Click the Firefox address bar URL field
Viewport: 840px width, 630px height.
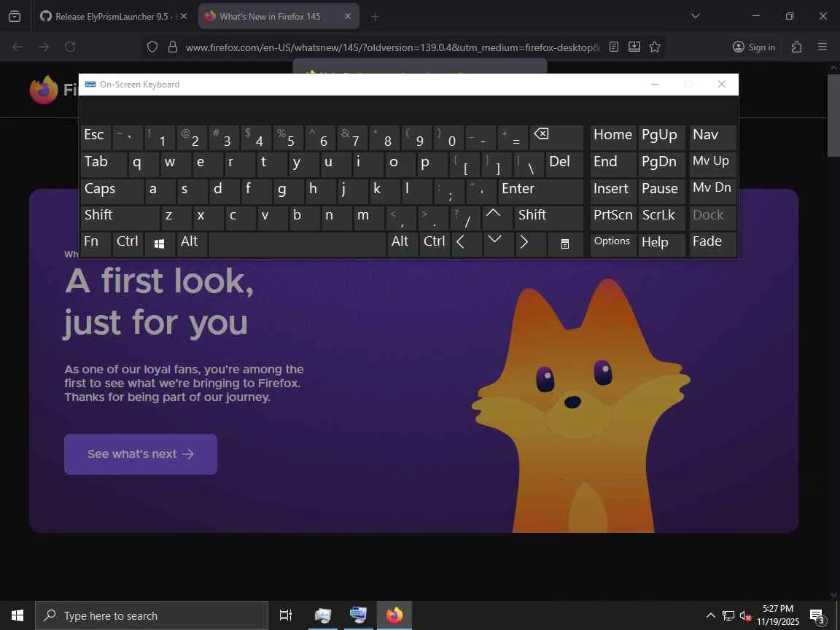pos(393,47)
